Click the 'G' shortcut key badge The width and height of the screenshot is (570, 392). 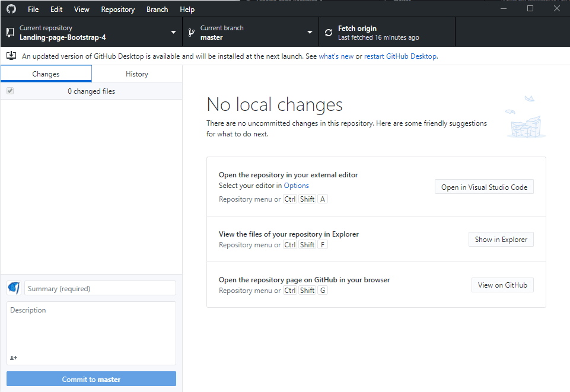(x=323, y=291)
